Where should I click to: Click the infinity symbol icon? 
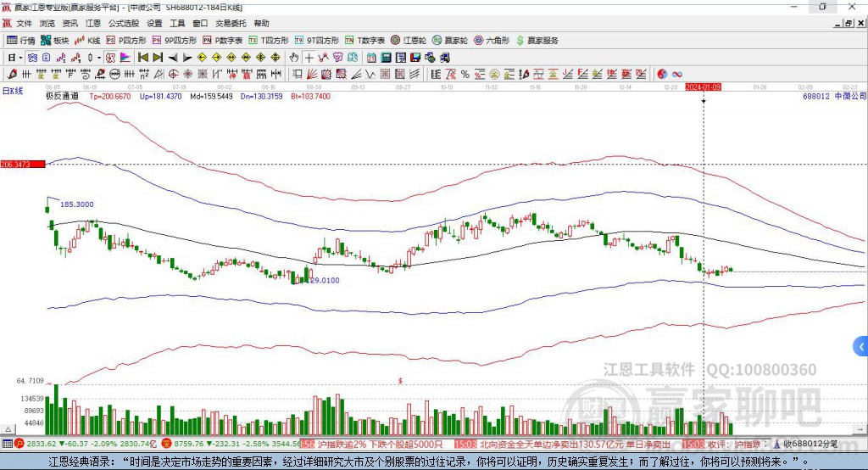[x=677, y=74]
